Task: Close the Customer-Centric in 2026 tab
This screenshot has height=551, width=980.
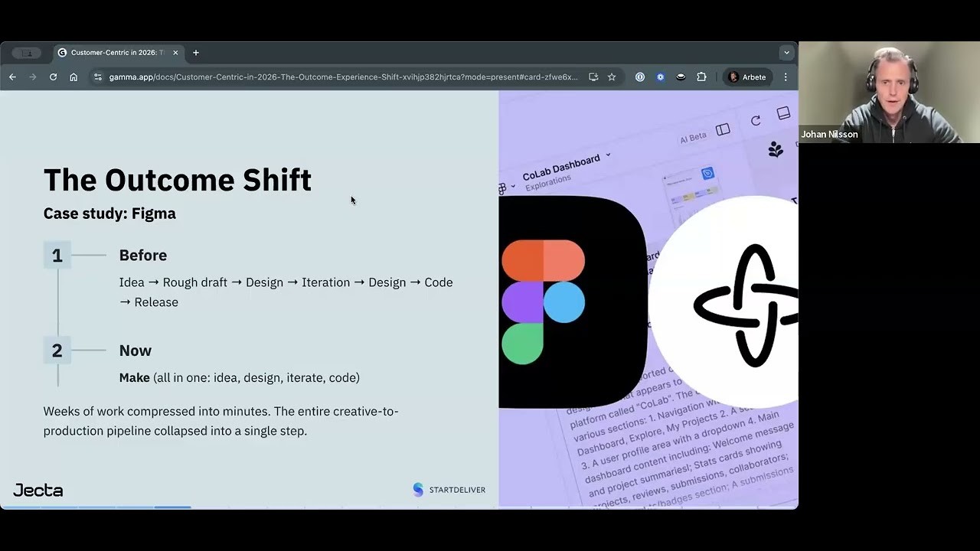Action: click(175, 53)
